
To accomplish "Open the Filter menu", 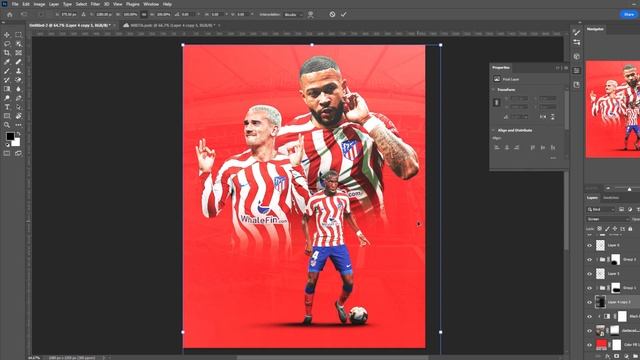I will [95, 4].
